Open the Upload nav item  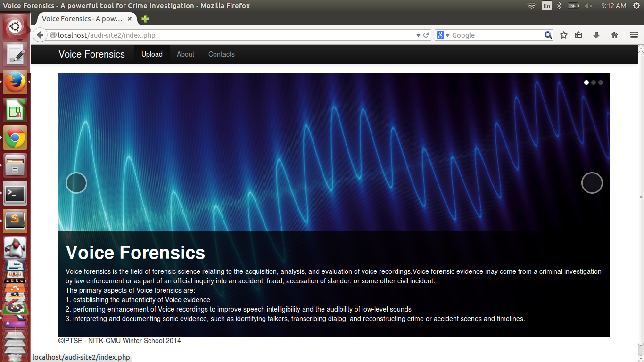pyautogui.click(x=152, y=54)
